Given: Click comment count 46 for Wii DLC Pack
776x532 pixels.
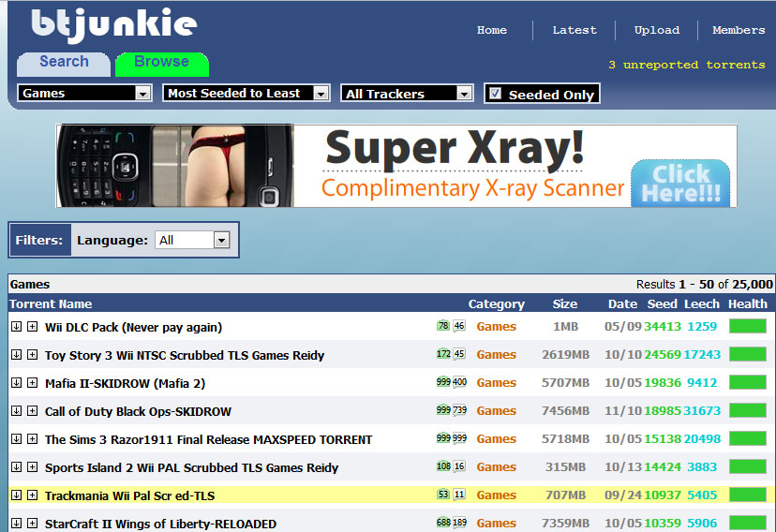Looking at the screenshot, I should click(x=459, y=326).
